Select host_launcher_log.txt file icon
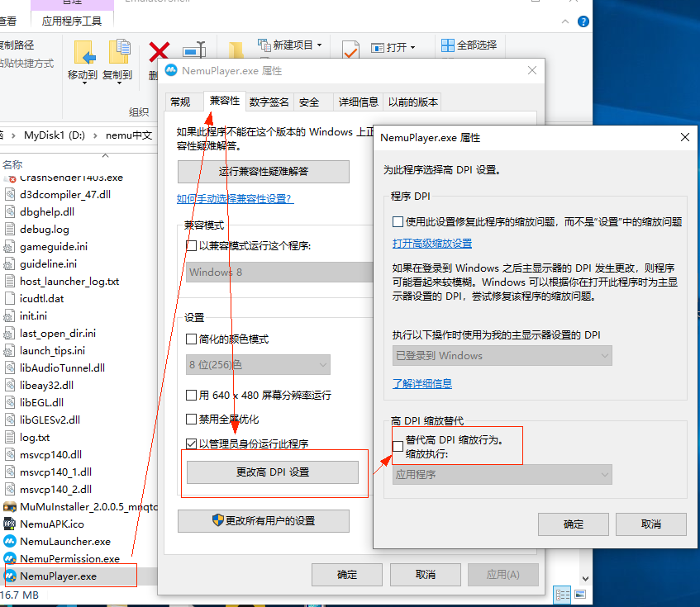This screenshot has height=607, width=700. pyautogui.click(x=10, y=282)
